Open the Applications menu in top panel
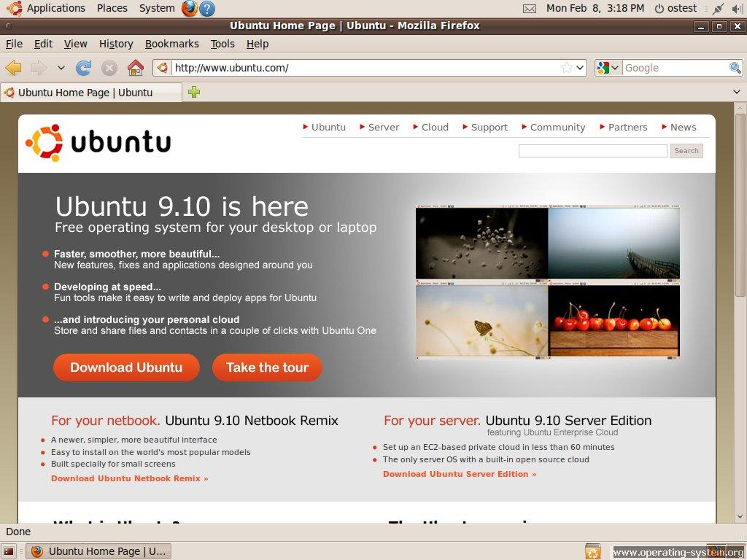 click(x=55, y=8)
